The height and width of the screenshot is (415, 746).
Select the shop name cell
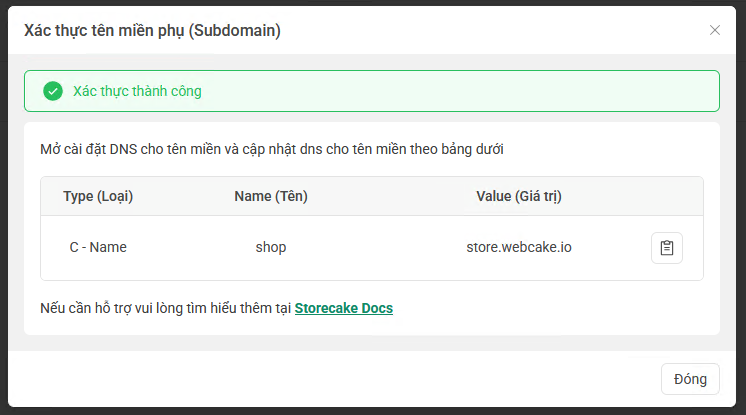coord(271,247)
